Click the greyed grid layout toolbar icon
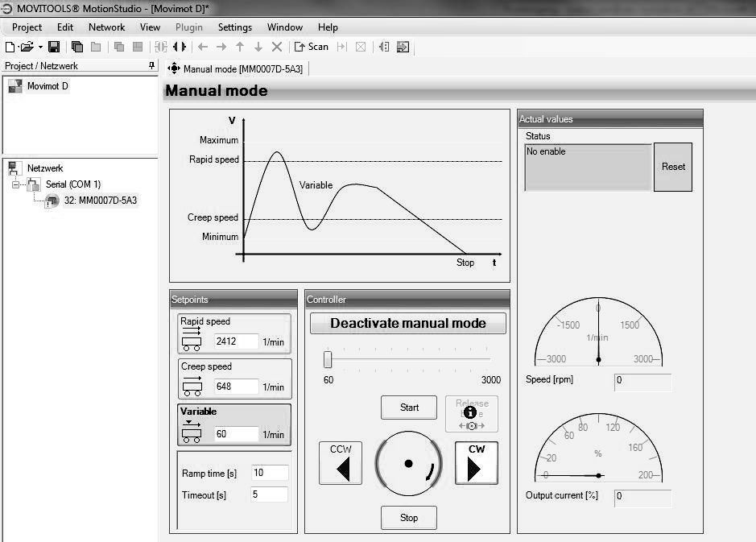This screenshot has height=542, width=756. 138,47
